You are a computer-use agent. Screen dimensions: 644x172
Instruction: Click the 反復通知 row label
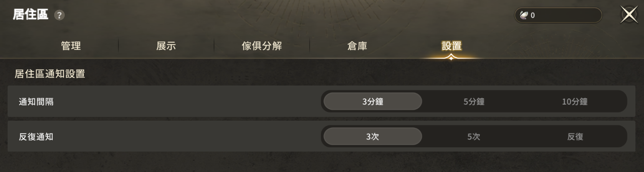36,137
